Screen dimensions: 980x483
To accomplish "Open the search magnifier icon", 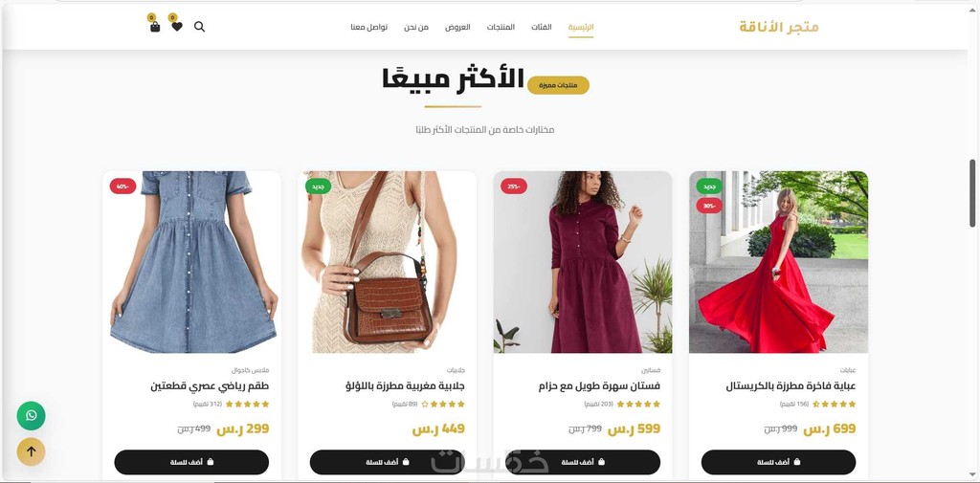I will pos(199,27).
